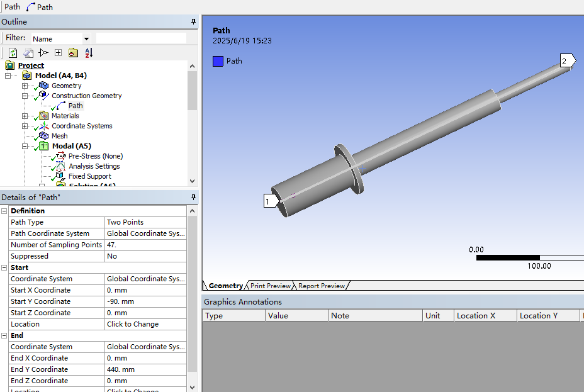Screen dimensions: 584x392
Task: Select the Mesh tree item
Action: click(x=59, y=136)
